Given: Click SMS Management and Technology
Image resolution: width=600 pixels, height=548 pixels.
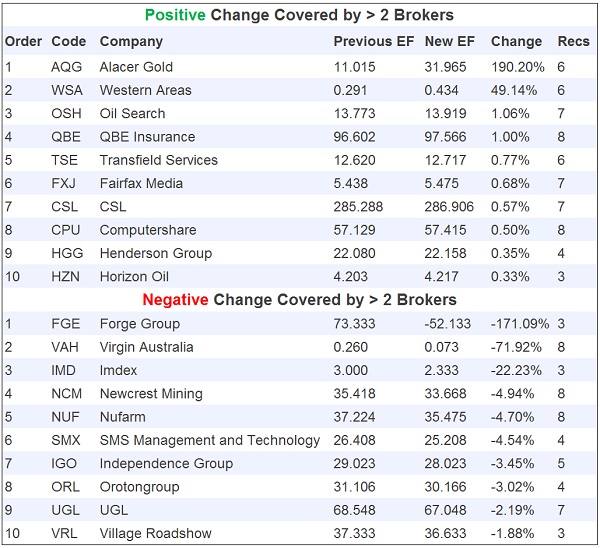Looking at the screenshot, I should [210, 440].
